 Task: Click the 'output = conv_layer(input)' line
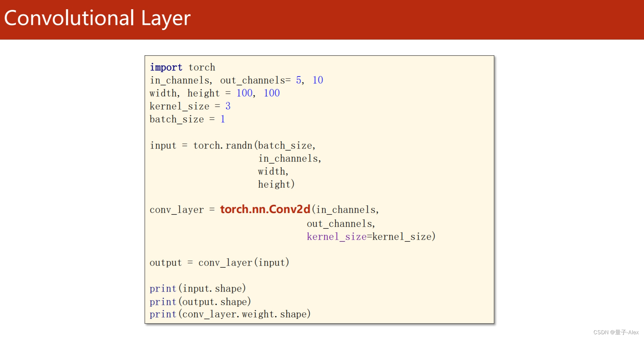(x=219, y=263)
